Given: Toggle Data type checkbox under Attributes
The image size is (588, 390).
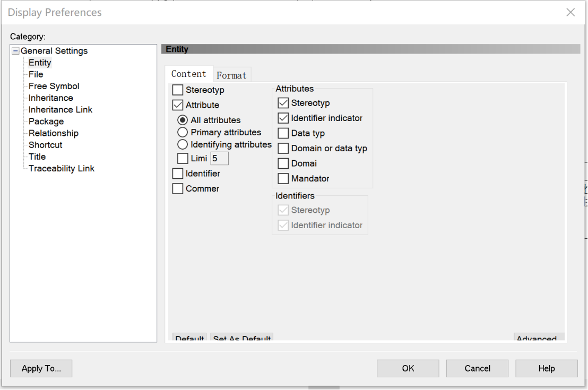Looking at the screenshot, I should pyautogui.click(x=283, y=133).
